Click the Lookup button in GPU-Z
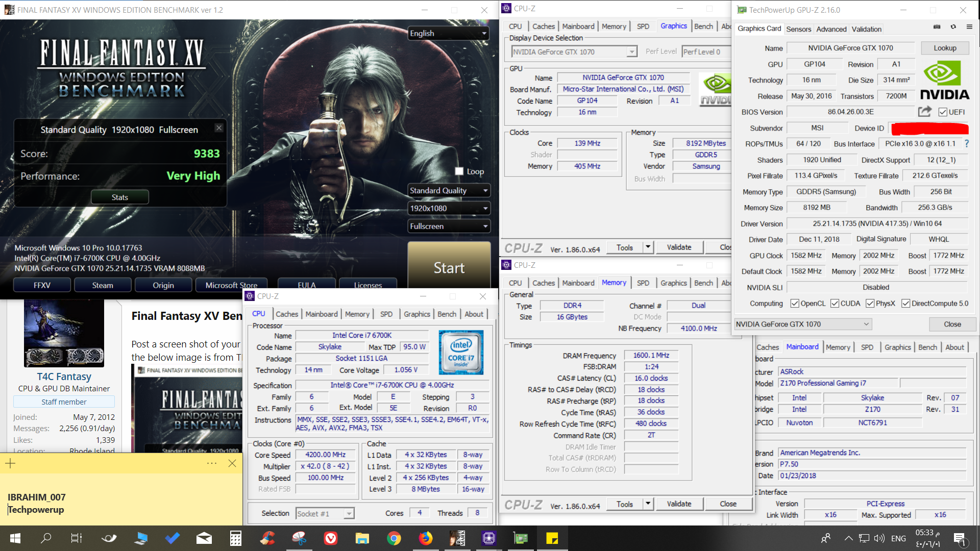Image resolution: width=980 pixels, height=551 pixels. click(x=945, y=48)
